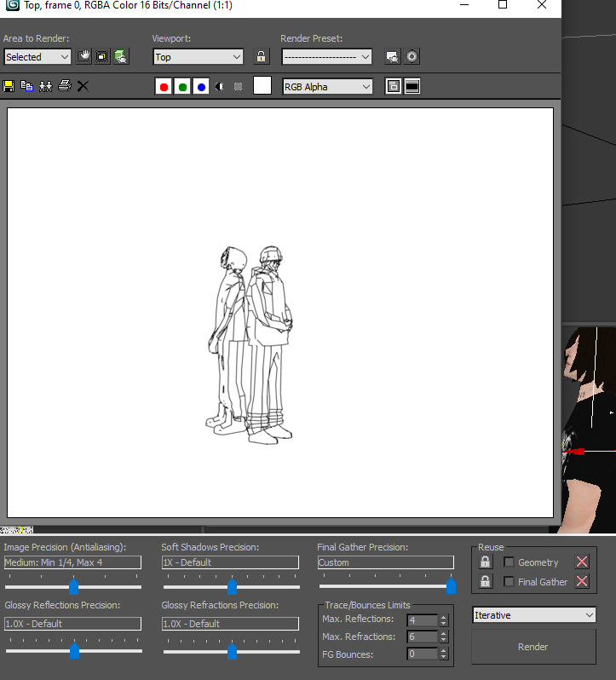Open Environment and Effects dialog icon
The width and height of the screenshot is (616, 680).
pyautogui.click(x=412, y=57)
